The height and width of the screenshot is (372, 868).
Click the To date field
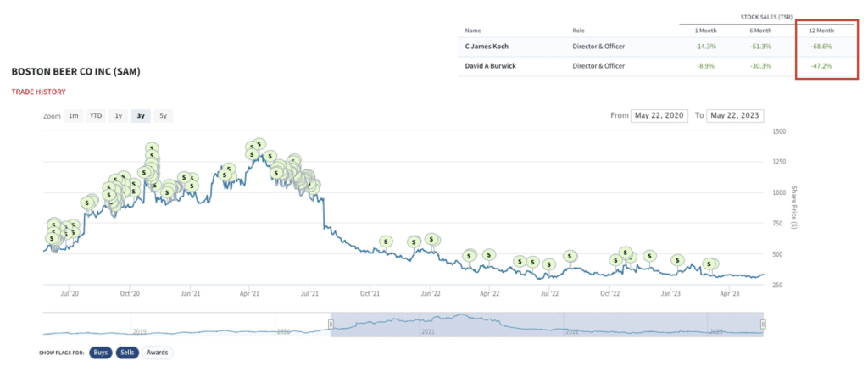[x=735, y=116]
